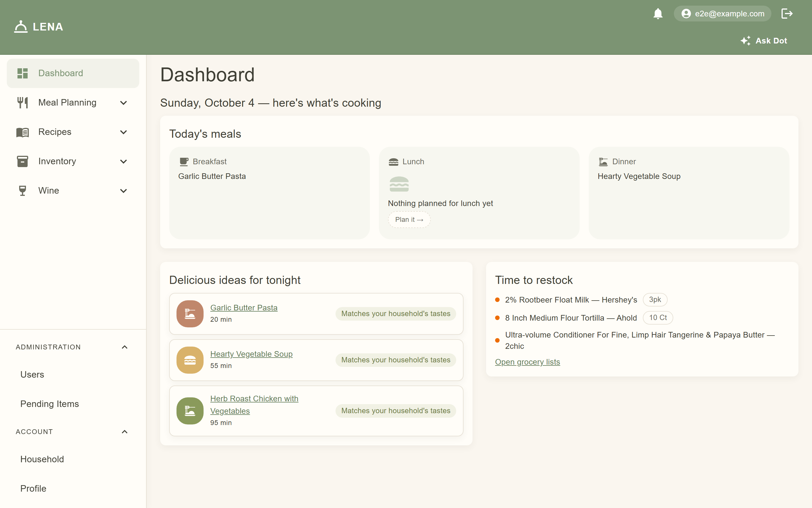
Task: Click the Herb Roast Chicken green icon tile
Action: [190, 411]
